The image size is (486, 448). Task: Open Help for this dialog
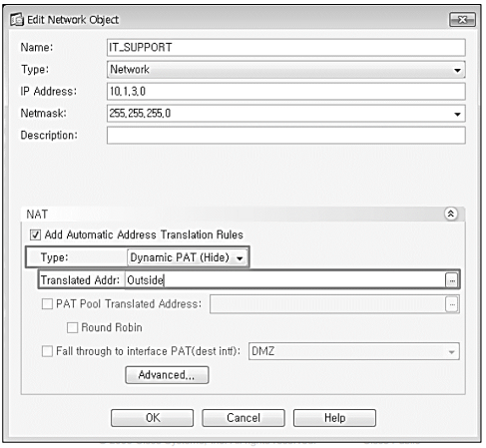tap(334, 418)
